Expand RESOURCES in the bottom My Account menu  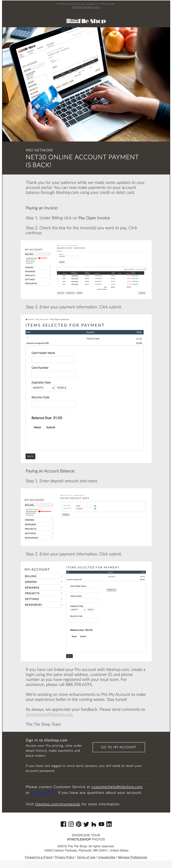click(x=43, y=605)
